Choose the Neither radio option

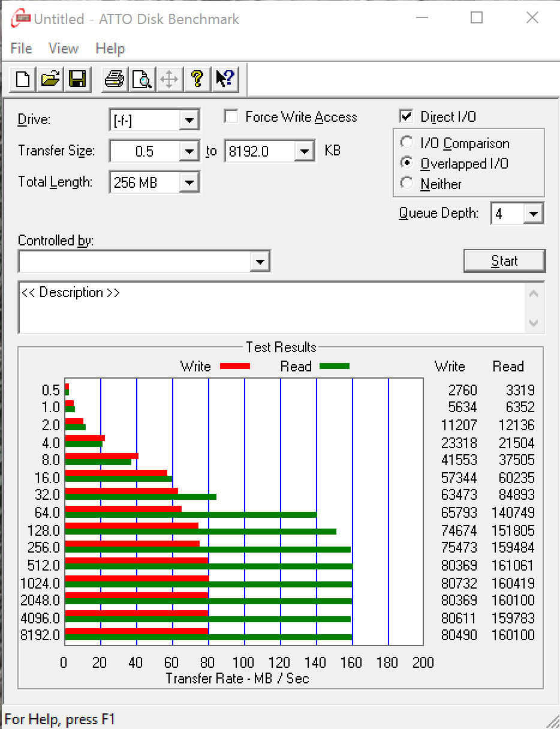pyautogui.click(x=407, y=184)
